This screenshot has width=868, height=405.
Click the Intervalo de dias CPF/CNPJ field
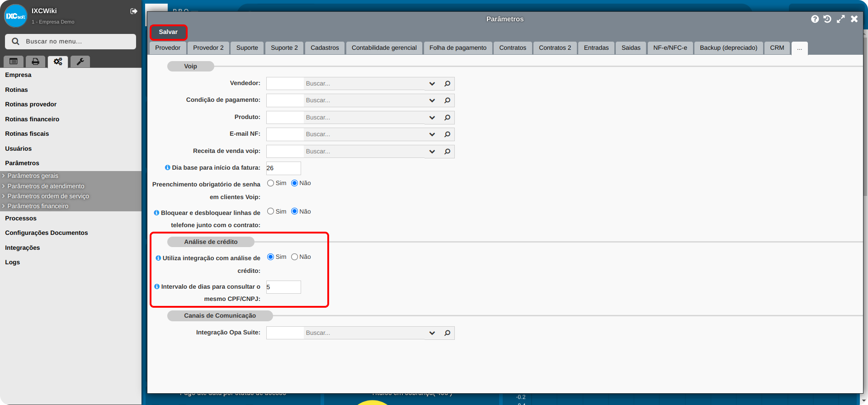[x=283, y=287]
